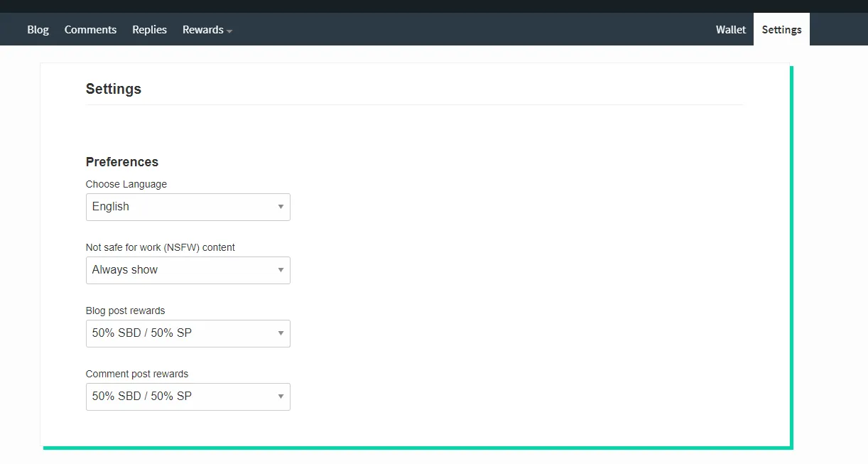Viewport: 868px width, 464px height.
Task: Open the NSFW content dropdown
Action: [x=188, y=270]
